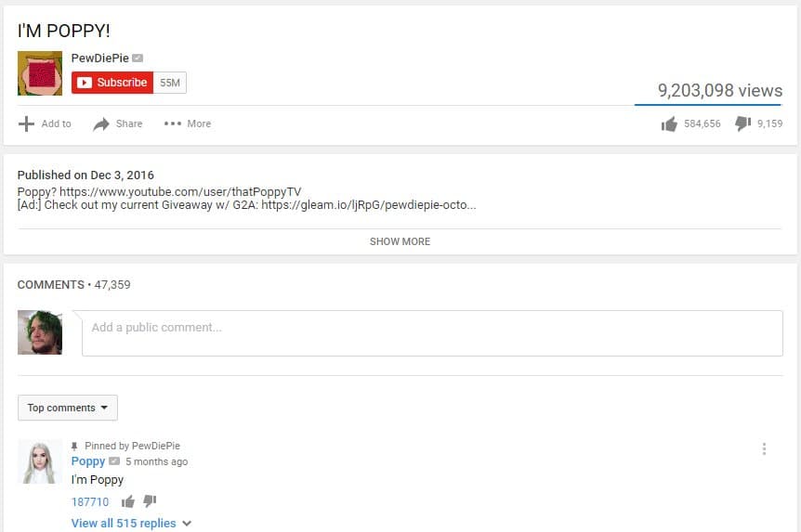Click the Add to plus icon
This screenshot has height=532, width=801.
26,123
